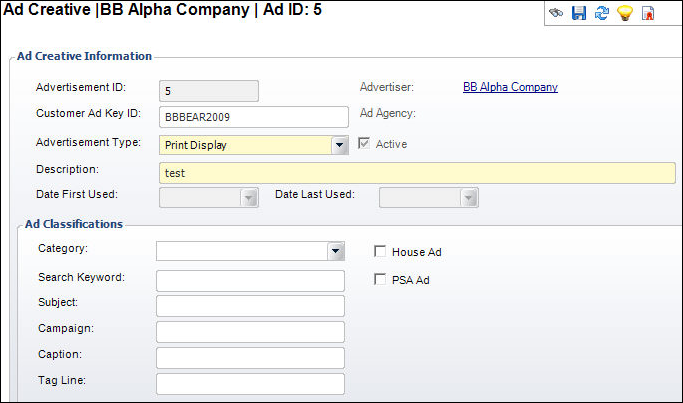Select the Campaign input field
Screen dimensions: 683x403
pyautogui.click(x=250, y=332)
